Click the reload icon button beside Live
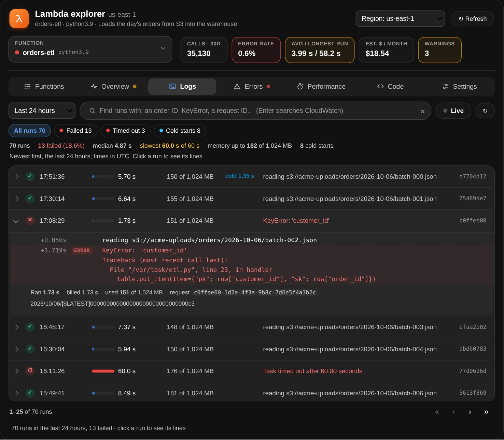This screenshot has width=504, height=440. [x=485, y=111]
